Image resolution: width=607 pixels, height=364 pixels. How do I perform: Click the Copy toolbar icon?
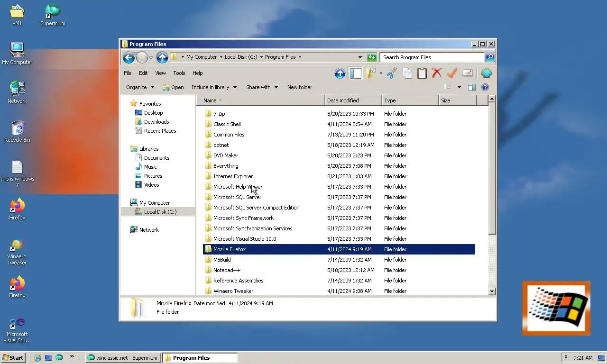407,73
